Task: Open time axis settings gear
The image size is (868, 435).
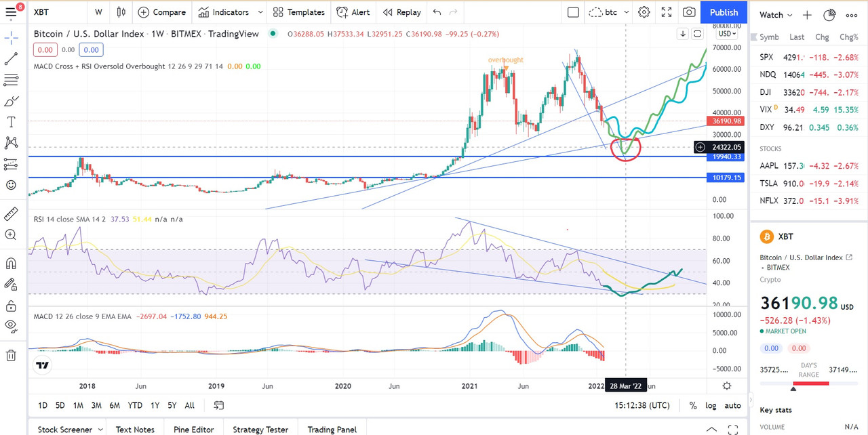Action: tap(727, 386)
